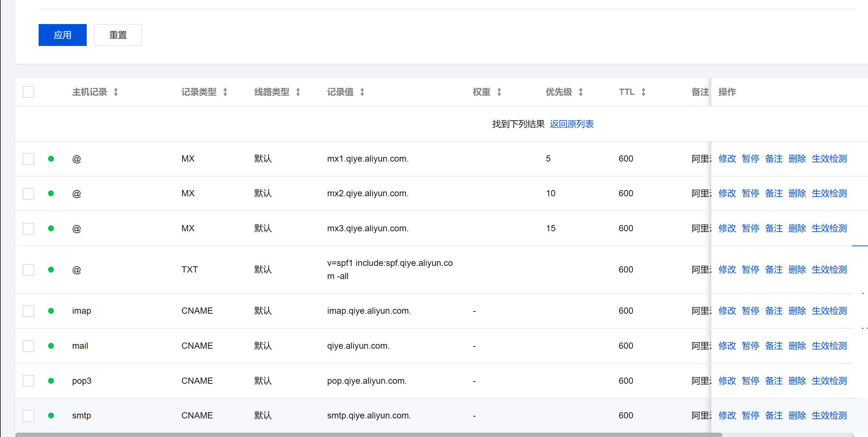
Task: Click 备注 for the mx2 record
Action: click(774, 193)
